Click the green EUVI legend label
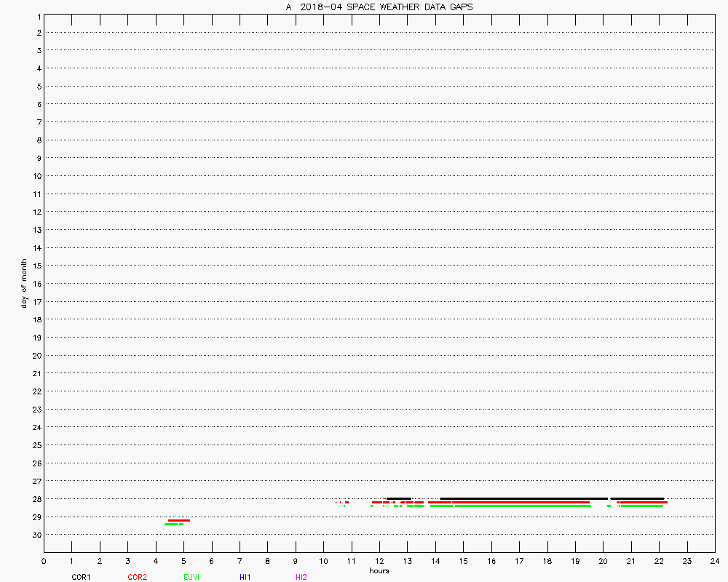The image size is (728, 582). [x=191, y=577]
